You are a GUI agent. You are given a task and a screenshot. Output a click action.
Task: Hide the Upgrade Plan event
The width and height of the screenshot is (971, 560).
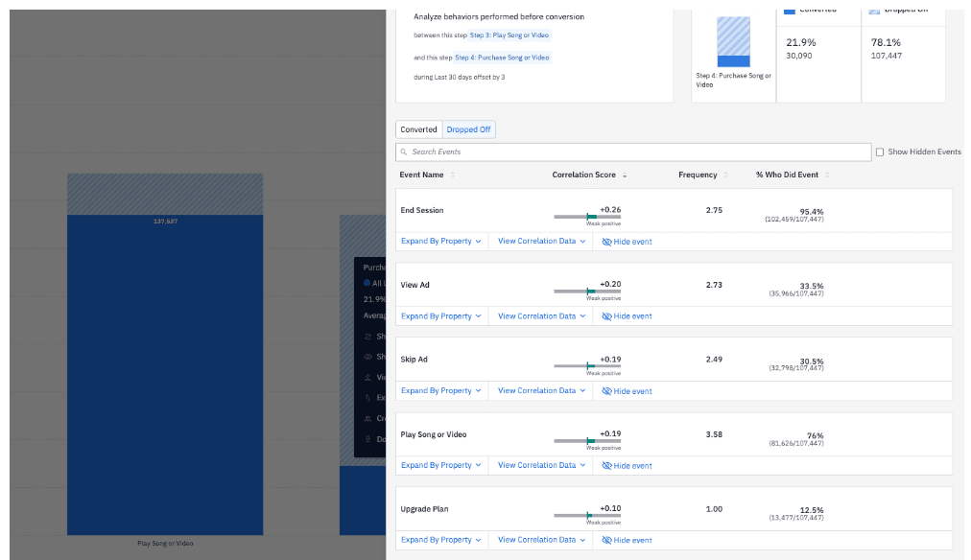(627, 540)
